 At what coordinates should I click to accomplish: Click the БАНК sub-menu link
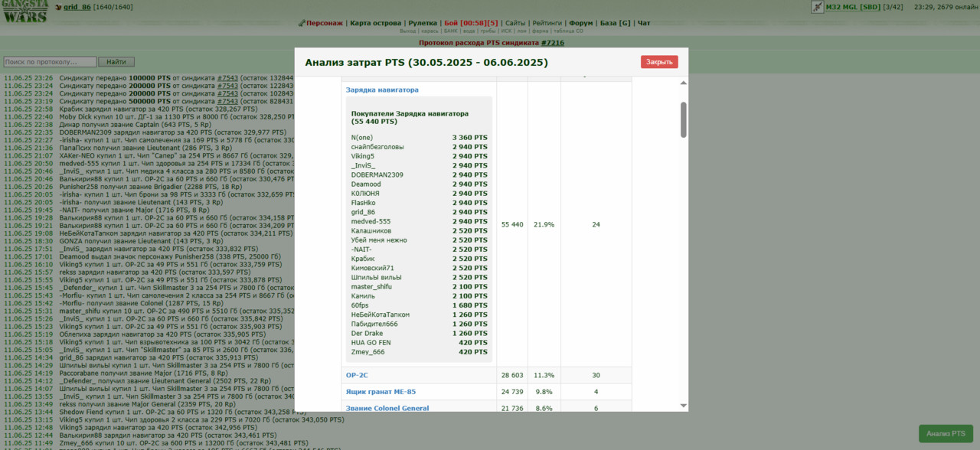click(x=450, y=31)
